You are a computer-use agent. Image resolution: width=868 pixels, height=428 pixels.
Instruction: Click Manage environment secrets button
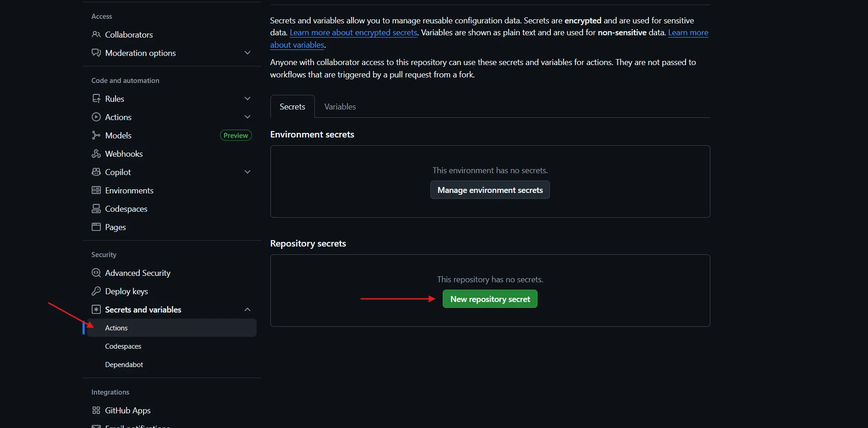click(489, 190)
